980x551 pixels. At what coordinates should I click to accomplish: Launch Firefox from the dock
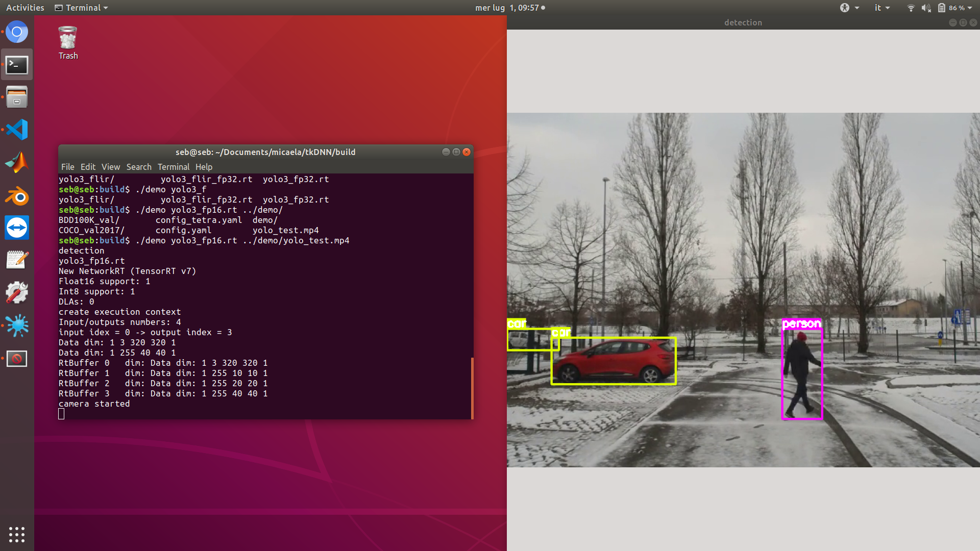click(x=17, y=32)
